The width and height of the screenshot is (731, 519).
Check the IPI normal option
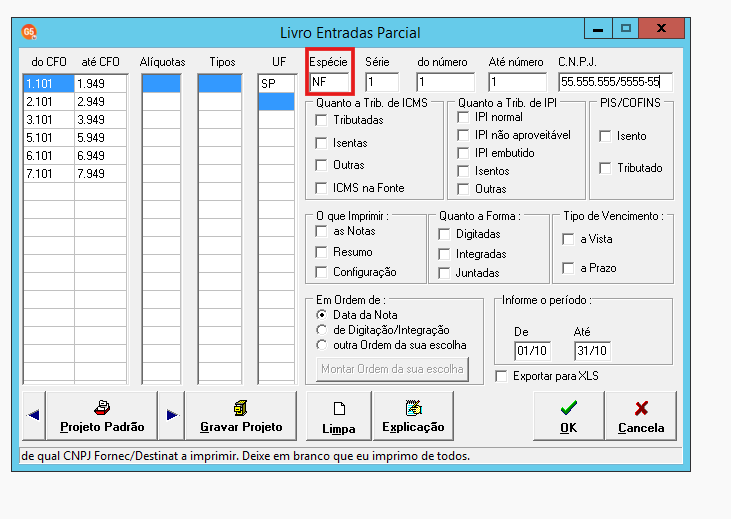[x=463, y=117]
